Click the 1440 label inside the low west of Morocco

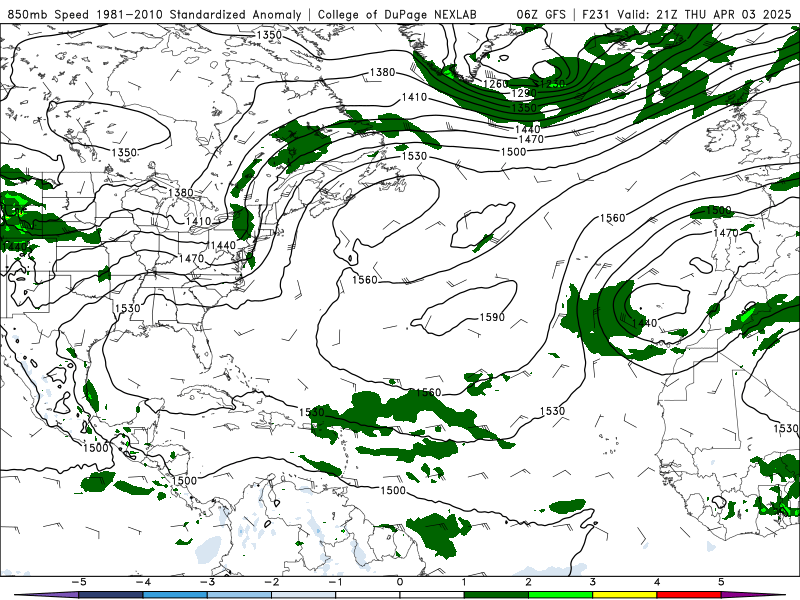[x=644, y=323]
